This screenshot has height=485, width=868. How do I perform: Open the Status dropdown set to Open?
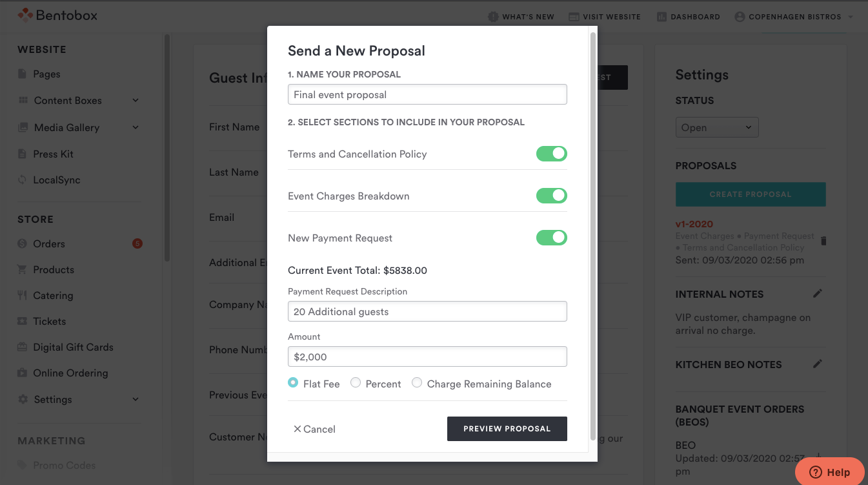click(x=717, y=127)
